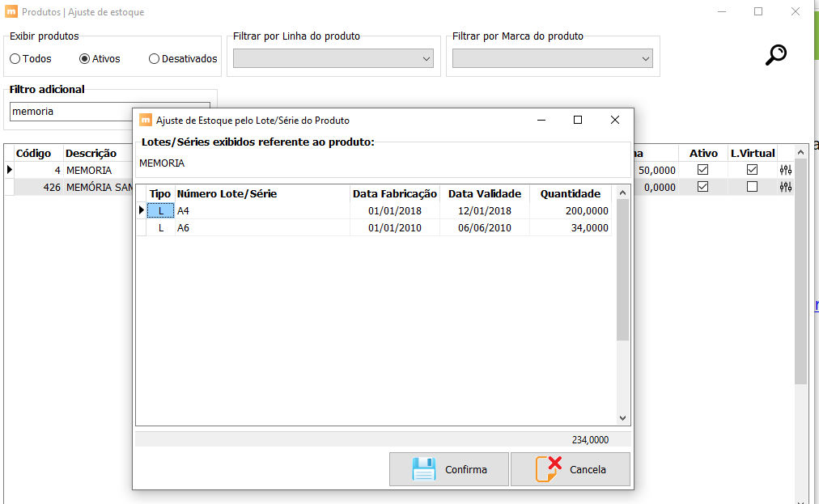819x504 pixels.
Task: Open Filtrar por Linha do produto dropdown
Action: point(333,58)
